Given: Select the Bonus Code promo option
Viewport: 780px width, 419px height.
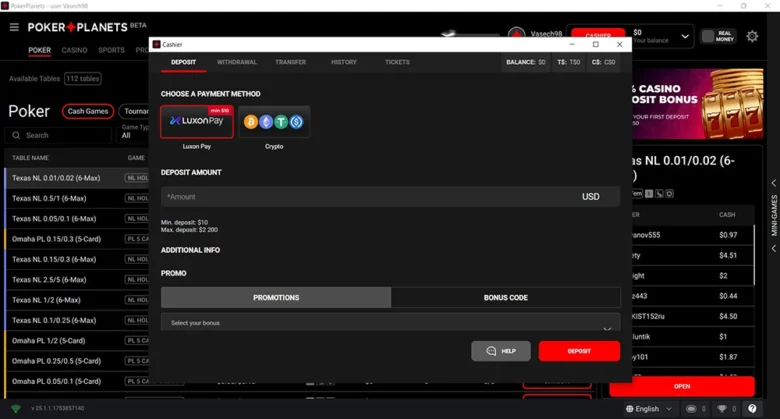Looking at the screenshot, I should coord(505,298).
